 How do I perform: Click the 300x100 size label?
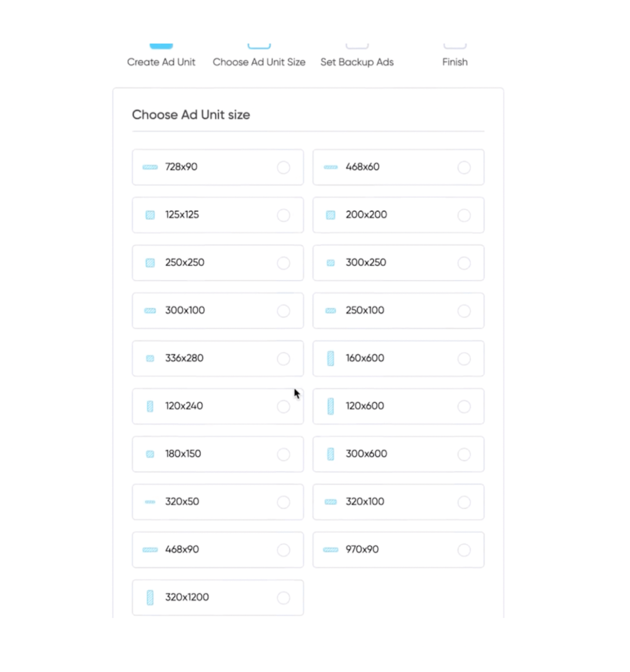[185, 310]
